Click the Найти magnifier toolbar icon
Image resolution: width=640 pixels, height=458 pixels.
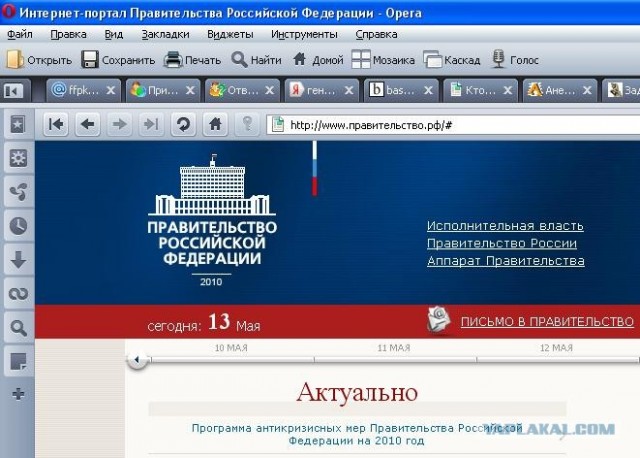point(239,60)
